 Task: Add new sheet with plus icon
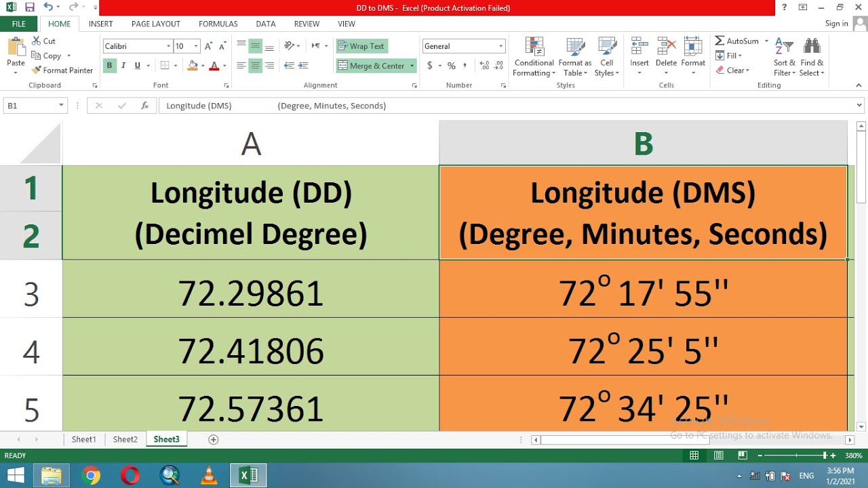click(213, 439)
